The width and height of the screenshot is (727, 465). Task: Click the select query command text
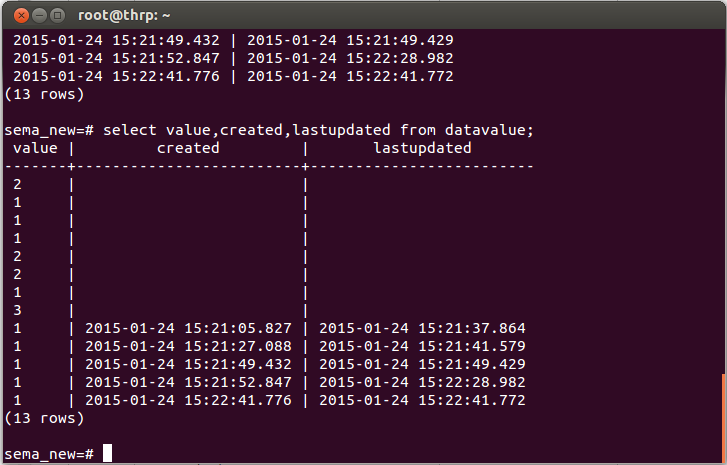point(319,130)
